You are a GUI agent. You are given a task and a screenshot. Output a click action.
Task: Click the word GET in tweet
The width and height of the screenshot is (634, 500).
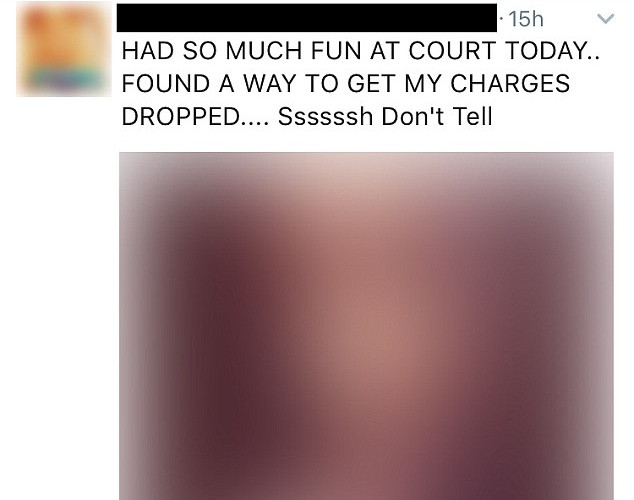(371, 84)
